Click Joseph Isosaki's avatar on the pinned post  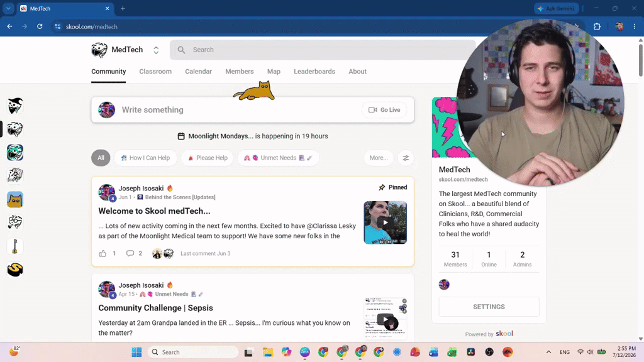[x=107, y=192]
